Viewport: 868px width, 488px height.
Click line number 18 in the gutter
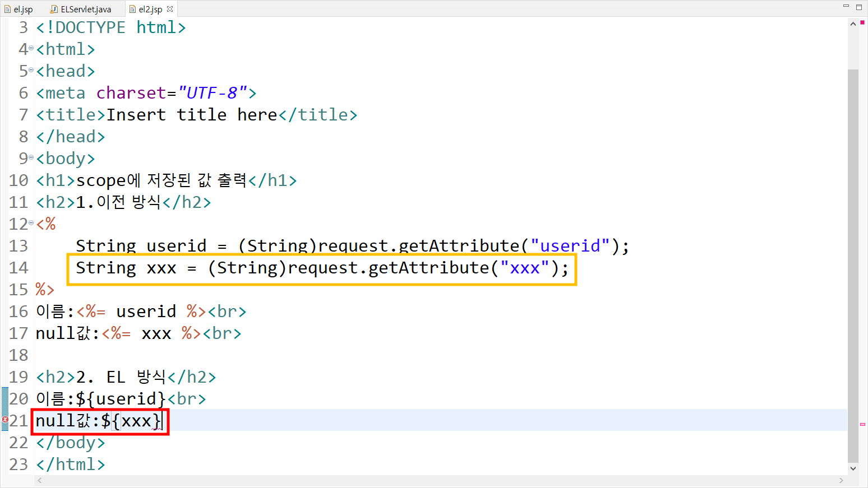pyautogui.click(x=19, y=355)
